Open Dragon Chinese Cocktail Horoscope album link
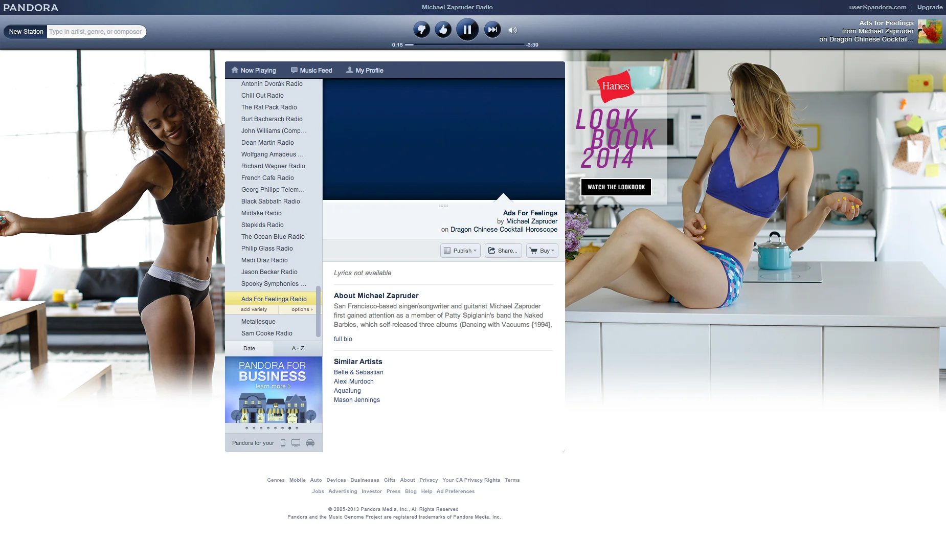The image size is (946, 560). pyautogui.click(x=504, y=229)
